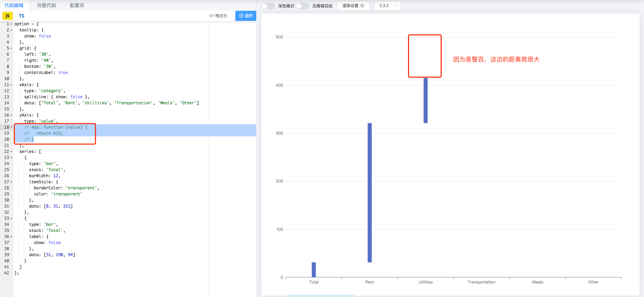Click "barWidth: 12," in the code
Screen dimensions: 644x297
point(45,176)
